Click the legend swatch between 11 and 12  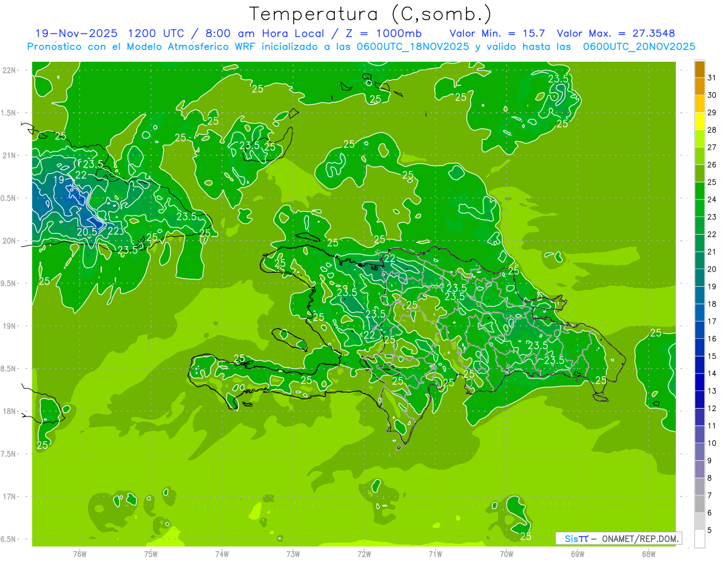[x=699, y=417]
